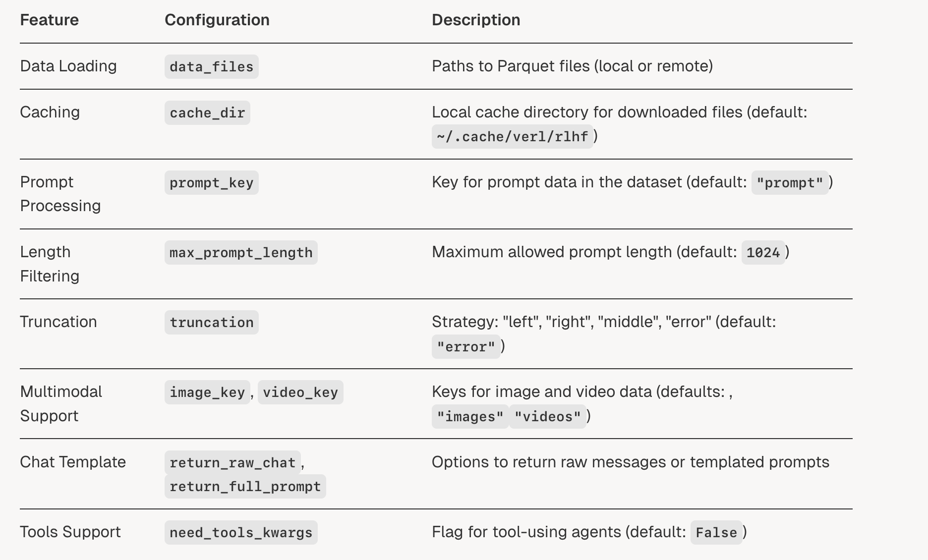Click the image_key code tag
Screen dimensions: 928x560
207,392
